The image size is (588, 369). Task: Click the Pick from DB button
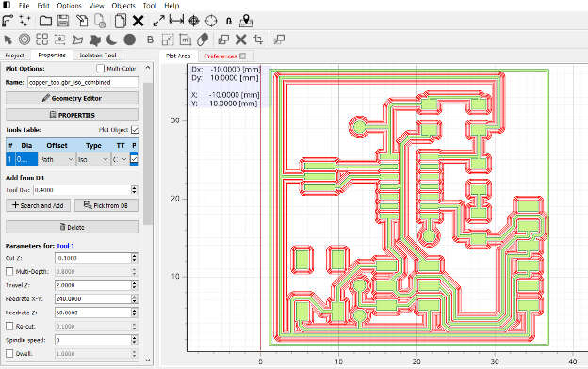[106, 205]
